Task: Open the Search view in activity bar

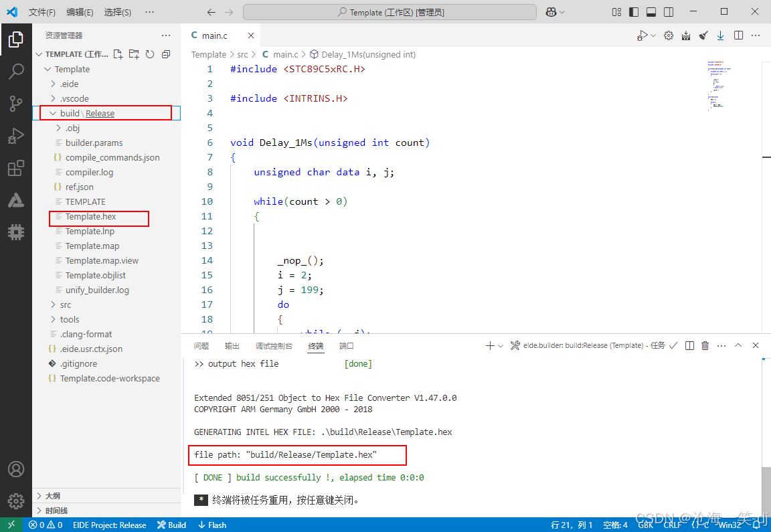Action: (x=16, y=72)
